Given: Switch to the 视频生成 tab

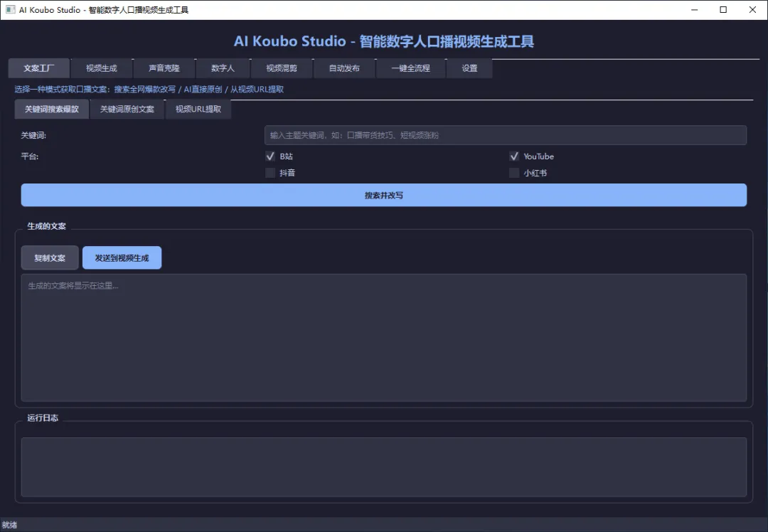Looking at the screenshot, I should pos(102,68).
